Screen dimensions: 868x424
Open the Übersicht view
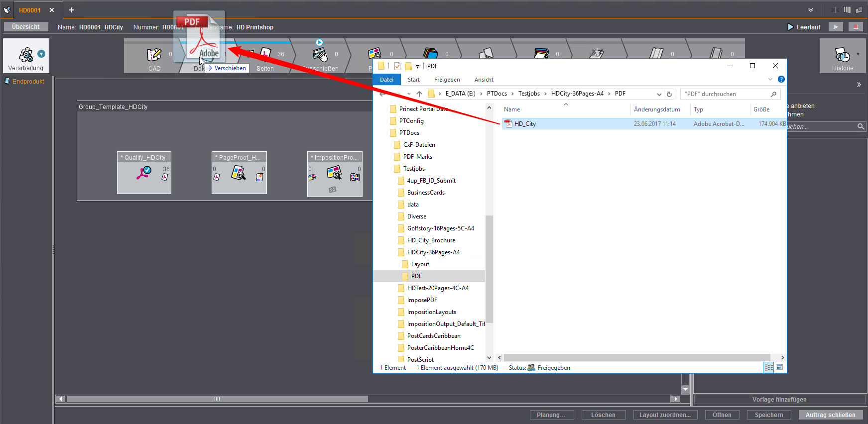coord(26,27)
